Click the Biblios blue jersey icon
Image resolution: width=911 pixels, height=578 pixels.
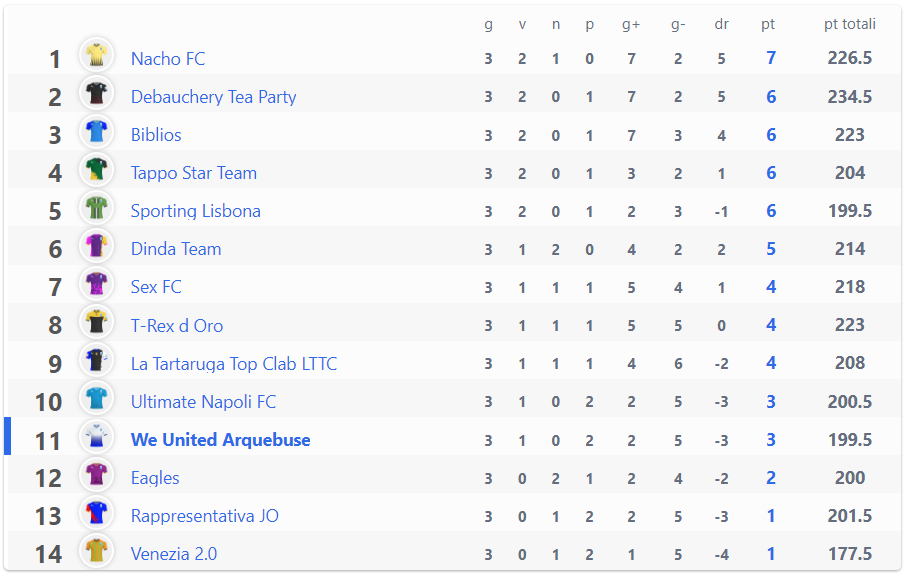pyautogui.click(x=96, y=131)
